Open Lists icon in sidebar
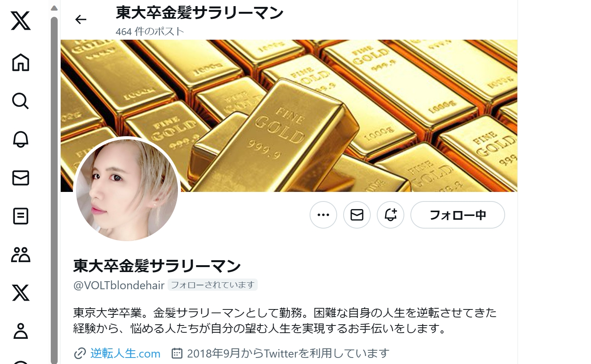 [21, 216]
